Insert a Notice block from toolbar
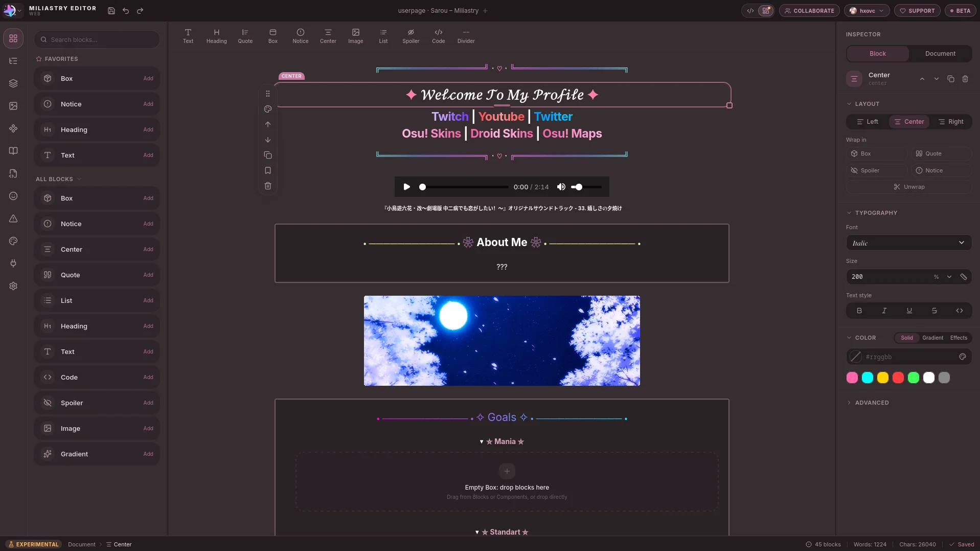 click(x=301, y=36)
